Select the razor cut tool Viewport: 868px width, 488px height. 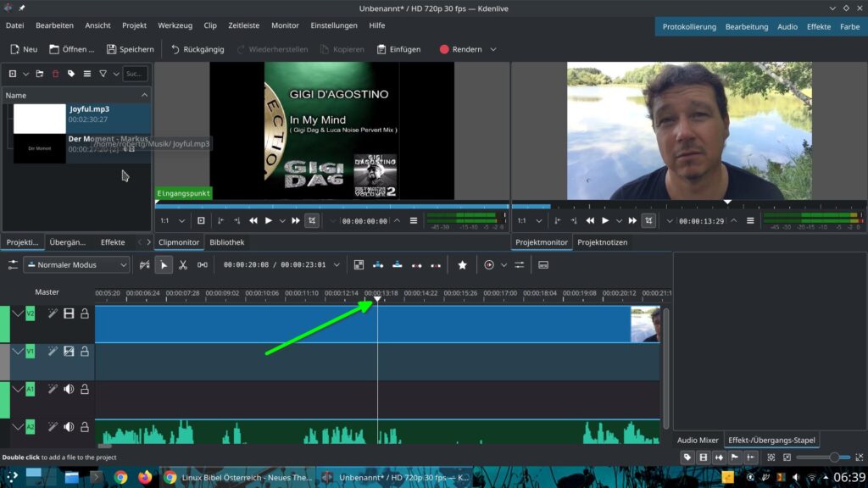pos(183,265)
